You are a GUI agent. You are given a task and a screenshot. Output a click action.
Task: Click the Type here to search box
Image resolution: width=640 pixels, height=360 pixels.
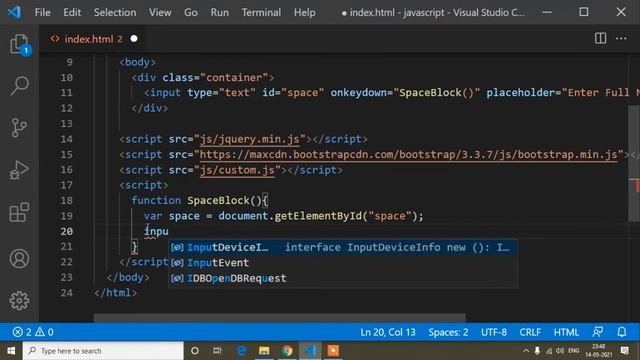tap(103, 351)
